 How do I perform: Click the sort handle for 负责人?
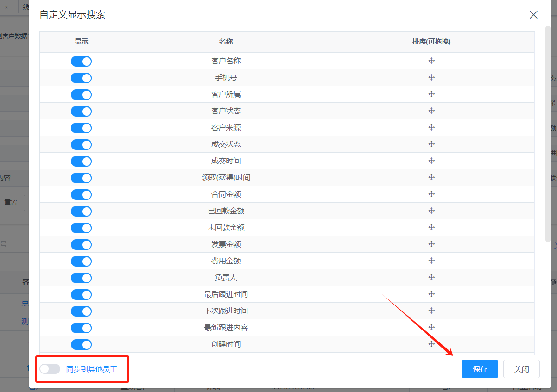click(431, 277)
